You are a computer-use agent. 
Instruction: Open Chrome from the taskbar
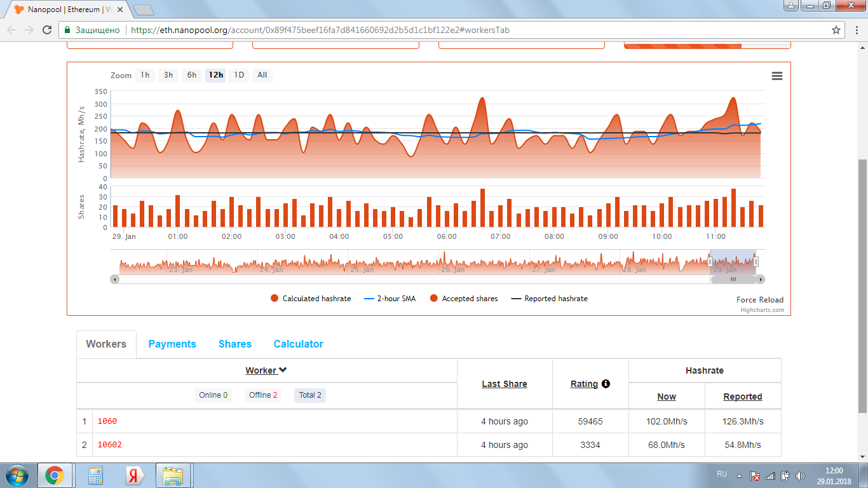pyautogui.click(x=55, y=475)
